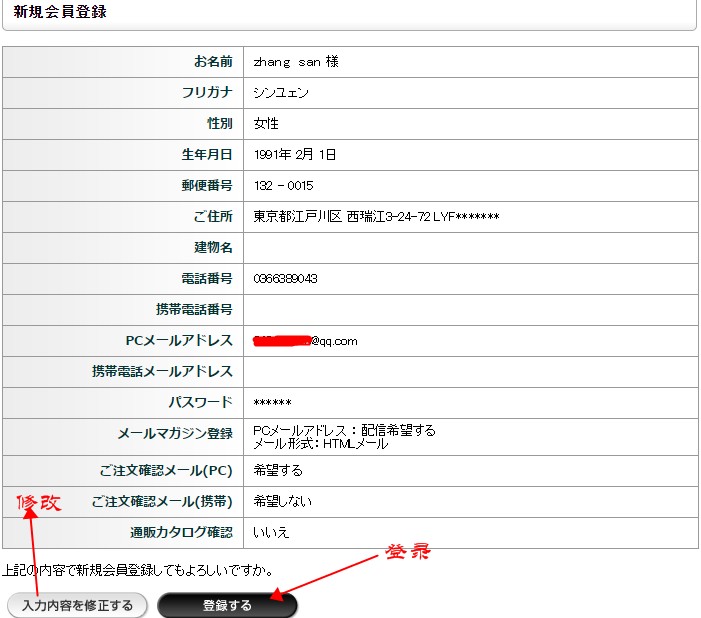
Task: Select the 通販カタログ確認 value いいえ
Action: tap(272, 532)
